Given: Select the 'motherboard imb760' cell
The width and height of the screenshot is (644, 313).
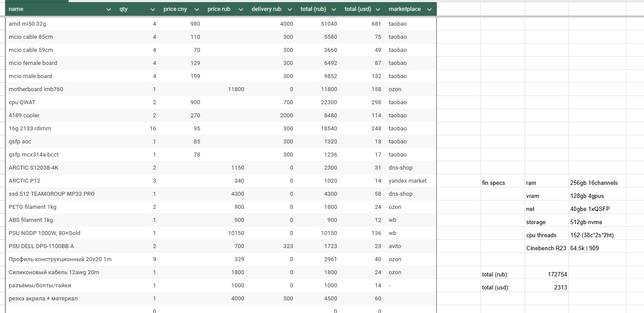Looking at the screenshot, I should 60,89.
